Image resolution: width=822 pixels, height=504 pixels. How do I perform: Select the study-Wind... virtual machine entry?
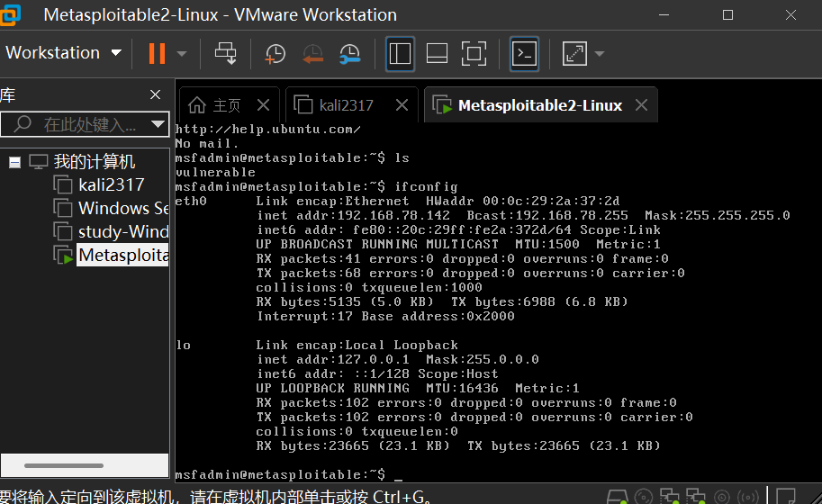point(123,231)
